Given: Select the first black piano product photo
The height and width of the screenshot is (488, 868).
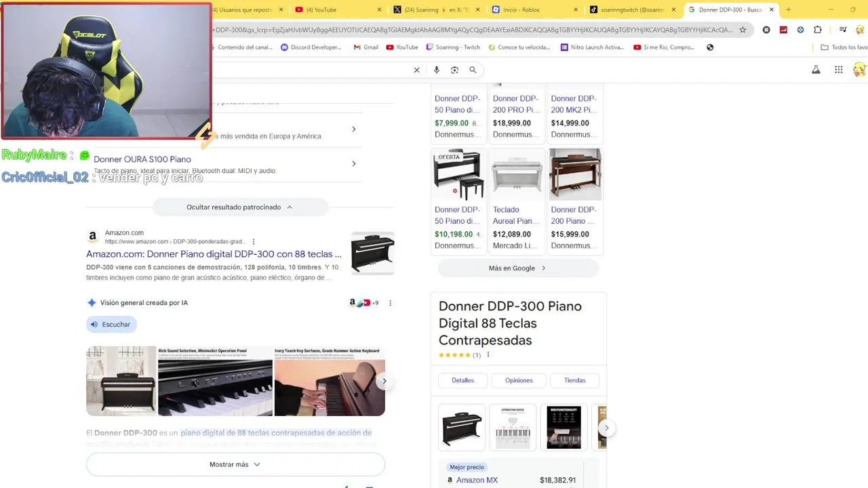Looking at the screenshot, I should [x=462, y=428].
